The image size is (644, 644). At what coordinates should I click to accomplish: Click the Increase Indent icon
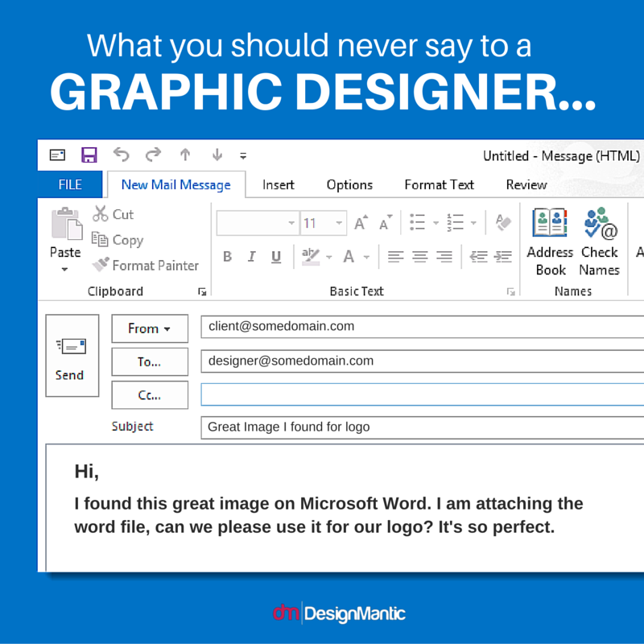click(x=502, y=257)
